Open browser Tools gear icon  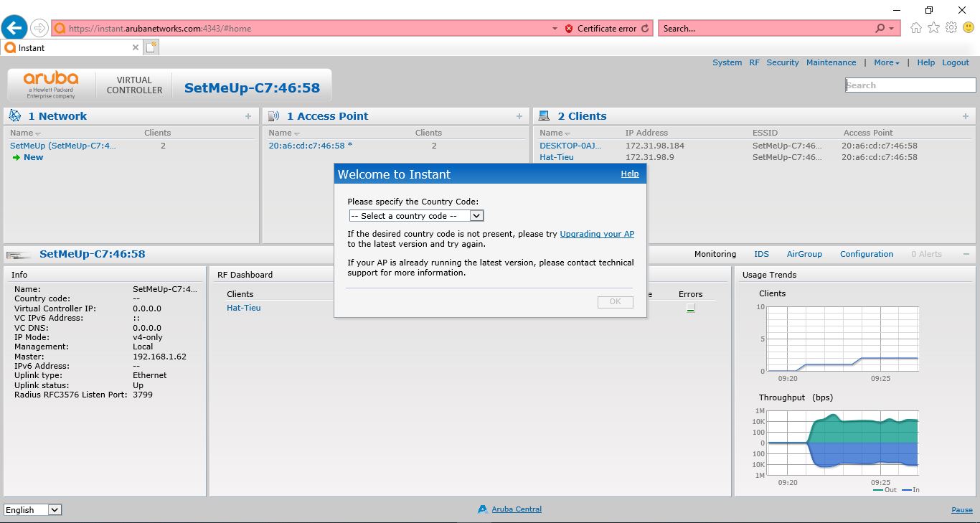tap(951, 28)
